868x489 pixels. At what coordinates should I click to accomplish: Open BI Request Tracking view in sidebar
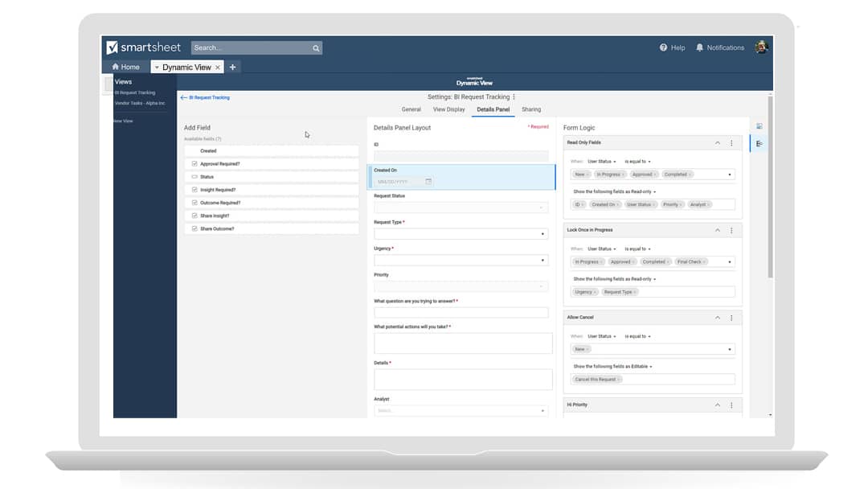(135, 92)
